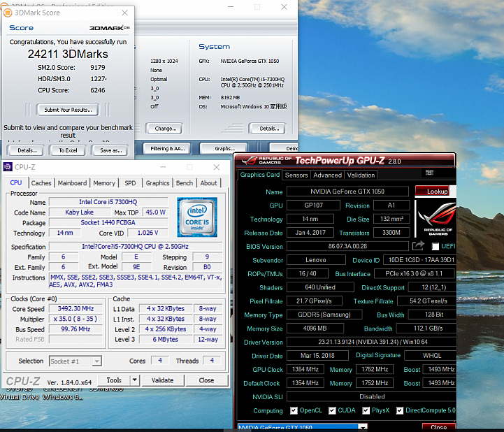
Task: Open the Socket #1 selection dropdown
Action: click(x=96, y=361)
